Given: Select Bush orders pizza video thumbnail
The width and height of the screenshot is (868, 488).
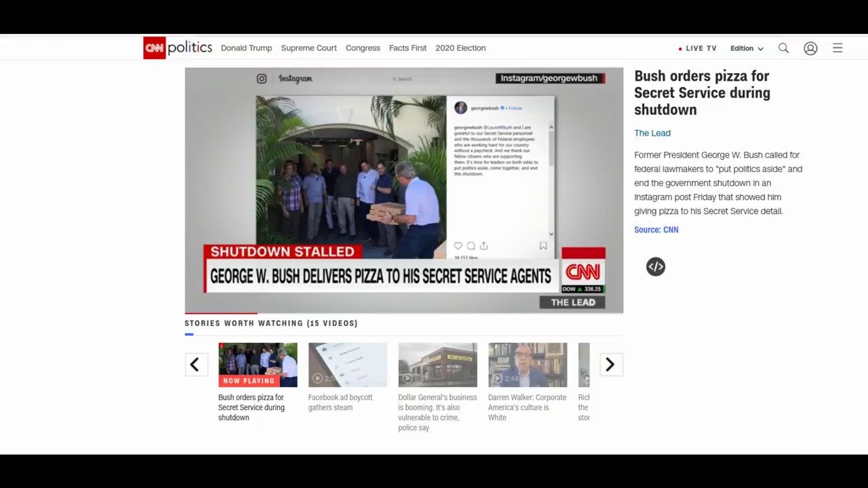Looking at the screenshot, I should point(258,365).
